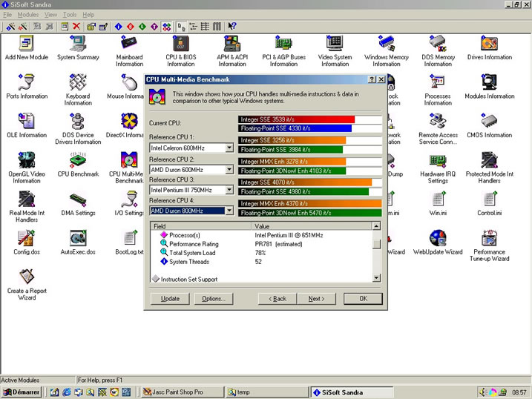Click the red X delete toolbar icon

tap(76, 27)
